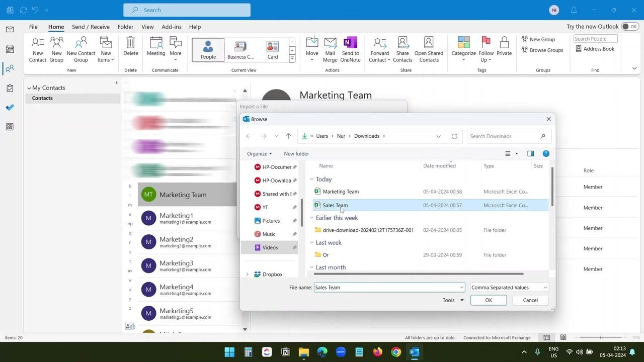Open the Help ribbon tab
The image size is (644, 362).
coord(195,27)
